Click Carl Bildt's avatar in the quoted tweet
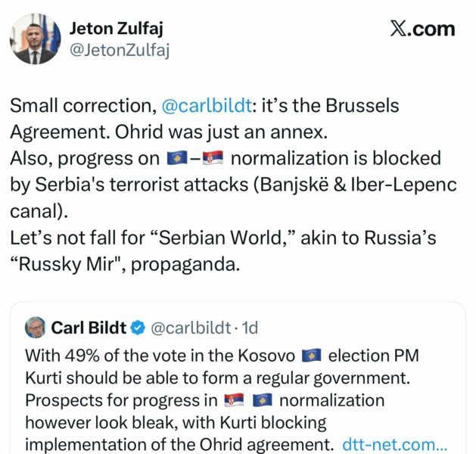 tap(35, 328)
